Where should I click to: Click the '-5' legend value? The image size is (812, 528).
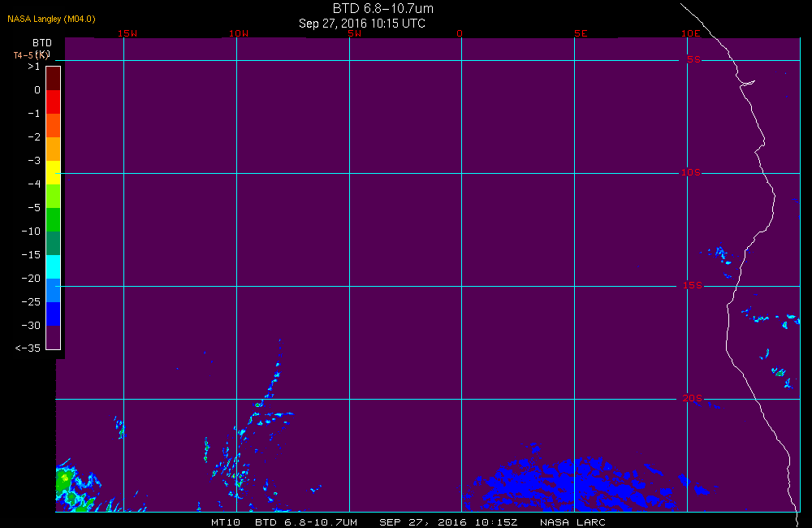[x=33, y=208]
